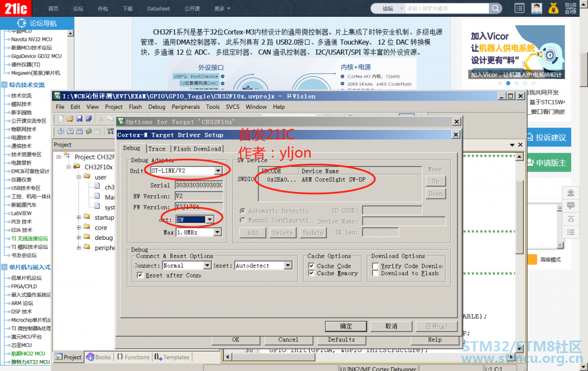Click the Defaults button in Options dialog
Viewport: 588px width, 371px height.
[x=341, y=339]
